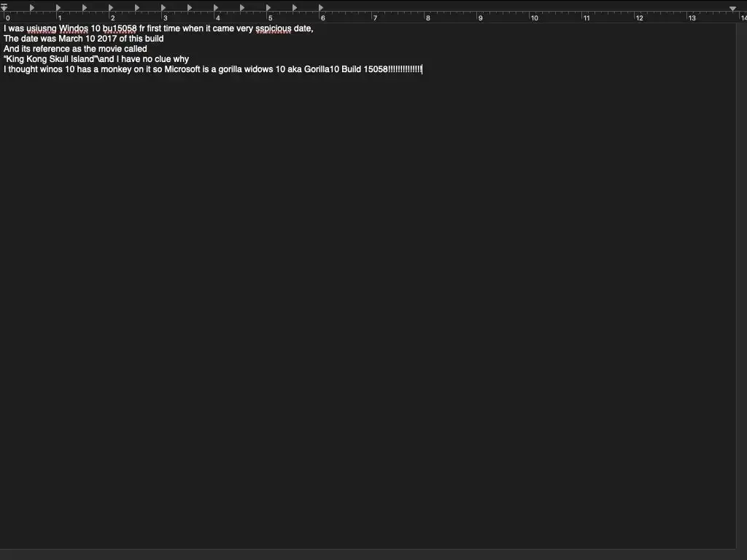747x560 pixels.
Task: Click "15058!!!!" at the end of the text
Action: [392, 69]
